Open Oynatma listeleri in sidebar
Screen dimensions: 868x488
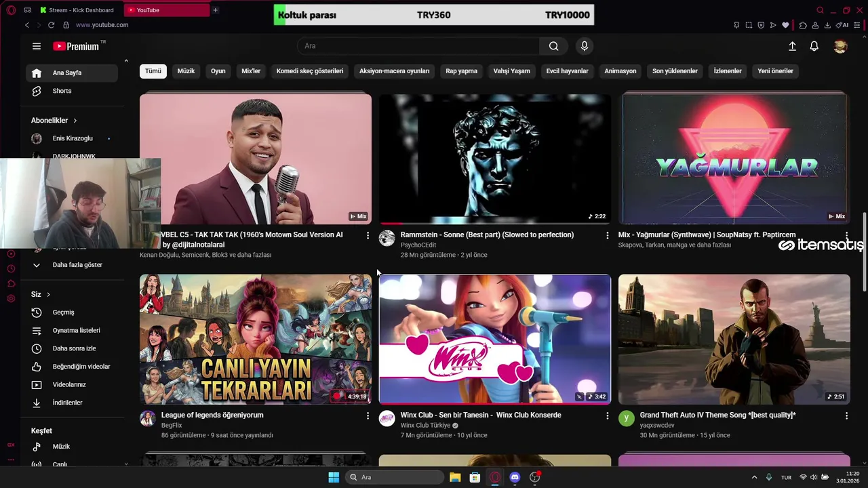point(72,331)
